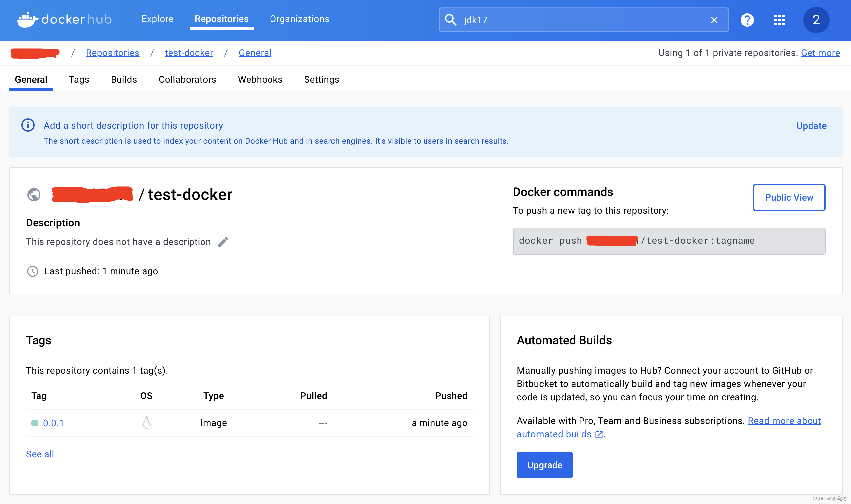Open Organizations in top navigation

pyautogui.click(x=299, y=19)
